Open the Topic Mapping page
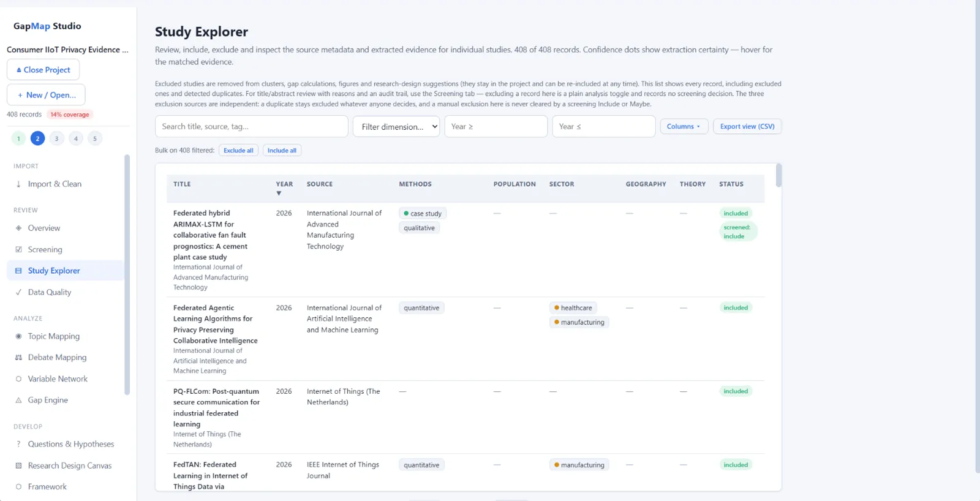This screenshot has height=501, width=980. (65, 336)
